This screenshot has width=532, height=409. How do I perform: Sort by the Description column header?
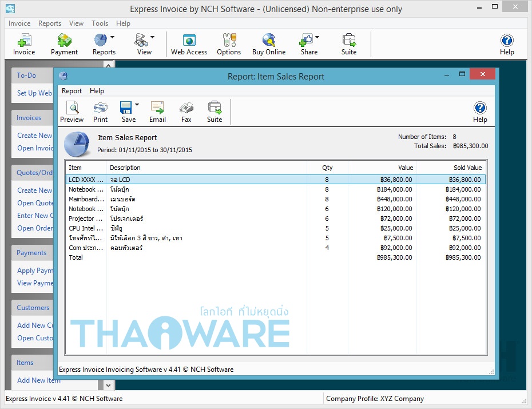tap(207, 168)
